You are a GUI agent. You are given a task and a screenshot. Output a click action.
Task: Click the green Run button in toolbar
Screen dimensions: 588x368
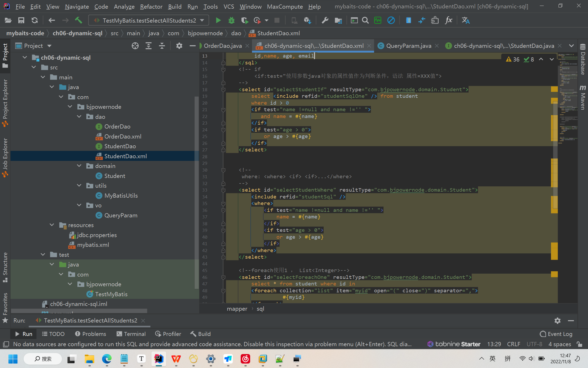(x=218, y=20)
